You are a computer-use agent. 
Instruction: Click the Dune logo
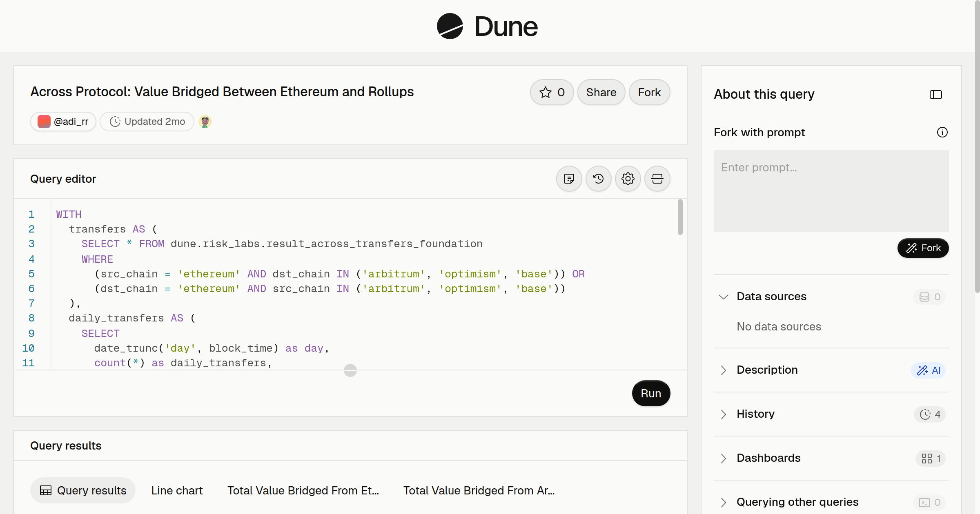487,26
